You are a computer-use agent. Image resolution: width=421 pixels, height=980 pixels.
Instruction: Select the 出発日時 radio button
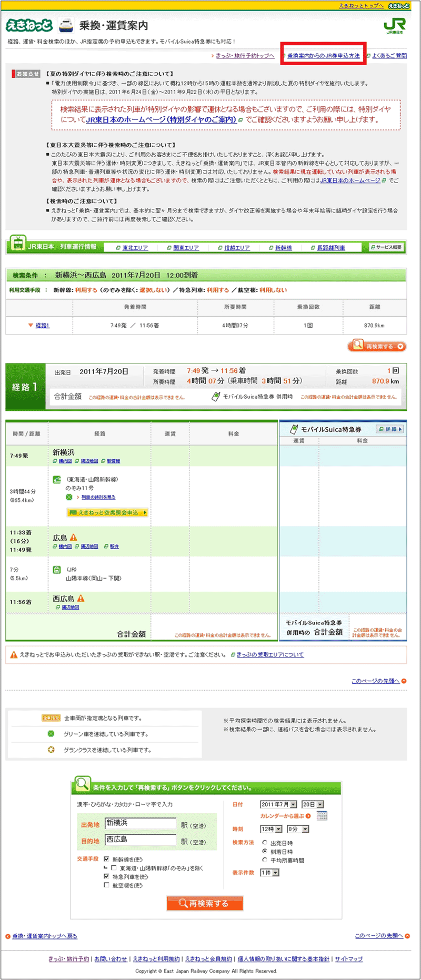[x=265, y=843]
